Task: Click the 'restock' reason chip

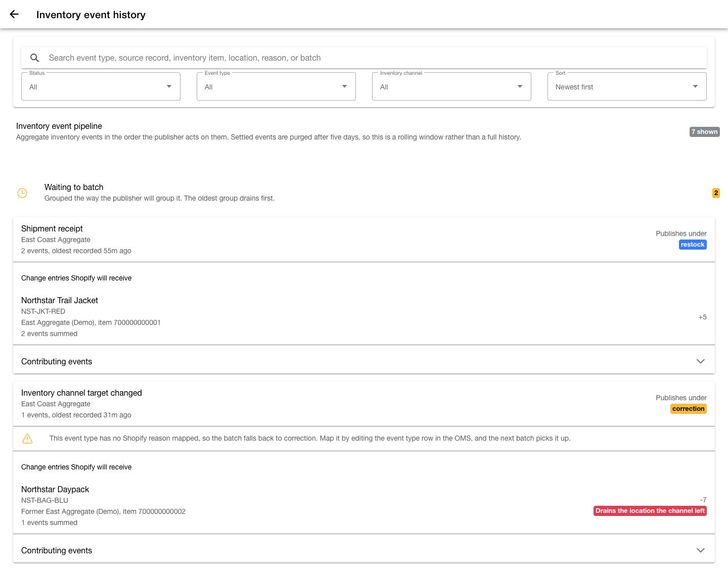Action: pyautogui.click(x=693, y=245)
